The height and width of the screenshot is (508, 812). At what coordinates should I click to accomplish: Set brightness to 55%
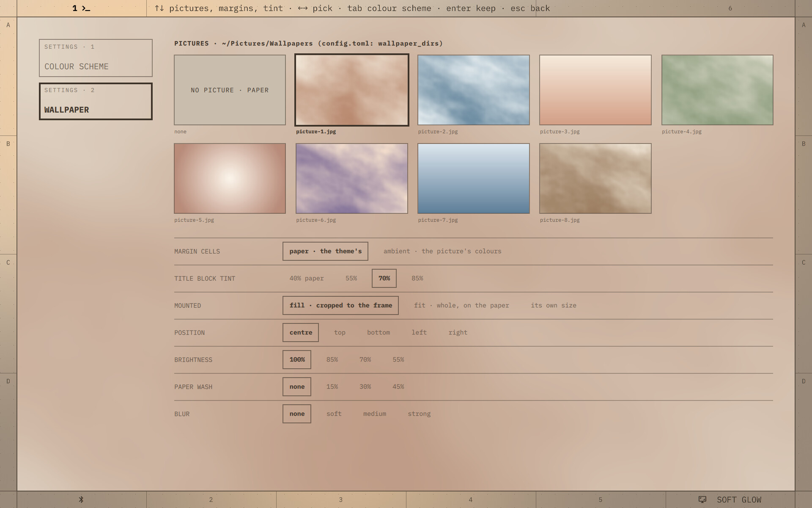398,359
